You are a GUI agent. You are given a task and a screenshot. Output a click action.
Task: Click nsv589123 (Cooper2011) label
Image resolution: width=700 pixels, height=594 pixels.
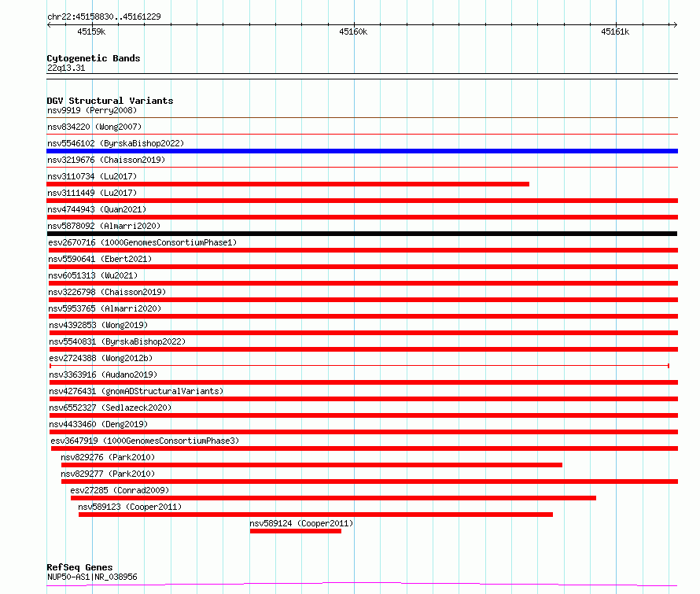[x=130, y=507]
